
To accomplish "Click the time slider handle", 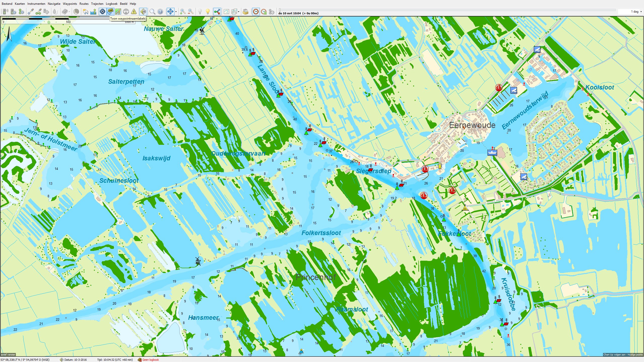I will click(x=280, y=10).
